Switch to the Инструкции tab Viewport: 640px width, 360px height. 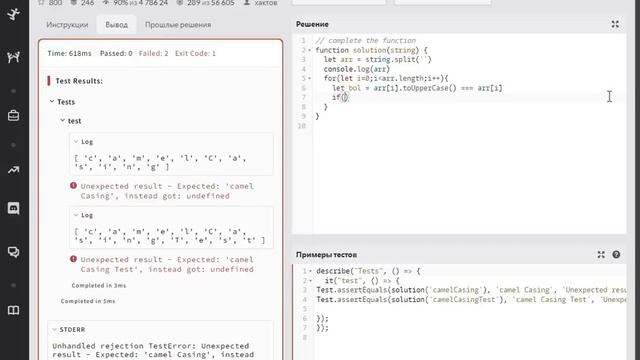click(x=67, y=24)
